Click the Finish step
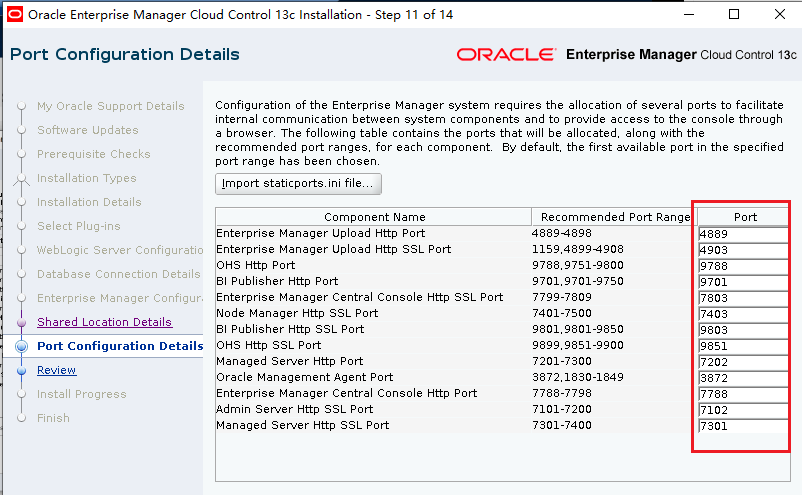Viewport: 802px width, 495px height. tap(53, 418)
